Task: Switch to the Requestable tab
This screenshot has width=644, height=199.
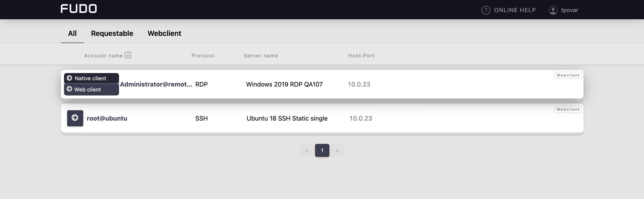Action: point(112,33)
